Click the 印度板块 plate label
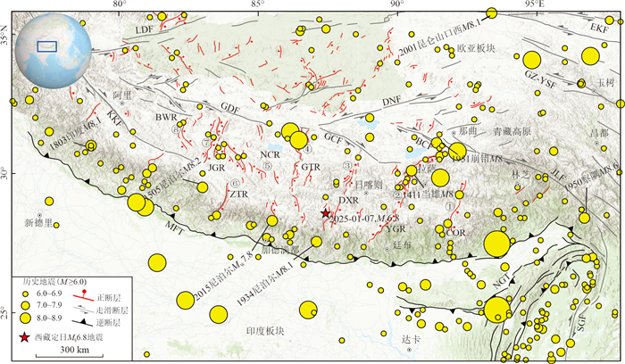 click(265, 331)
